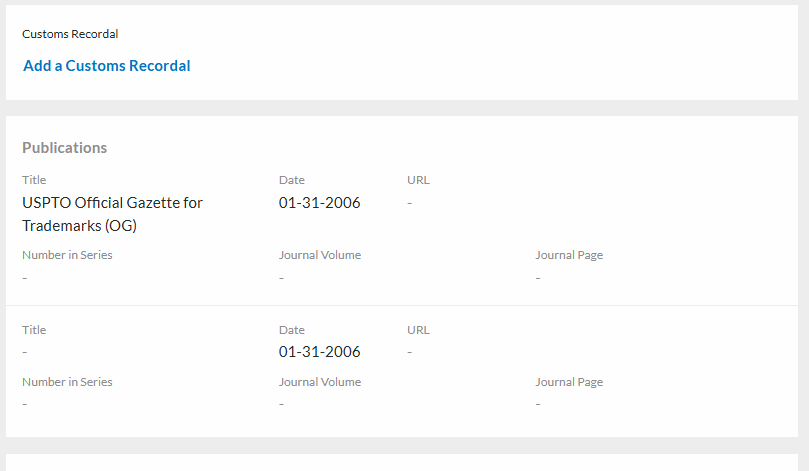Screen dimensions: 809x471
Task: Click Journal Page label in the second publication entry
Action: point(569,382)
